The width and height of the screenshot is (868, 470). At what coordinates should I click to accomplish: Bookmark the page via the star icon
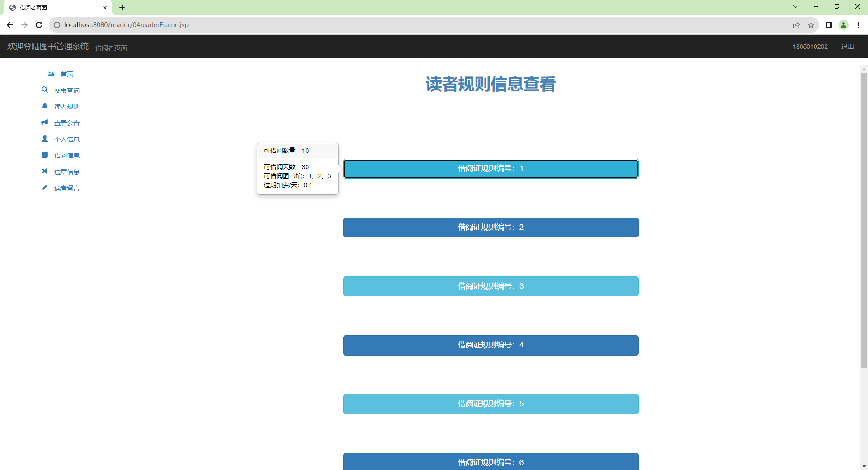811,25
